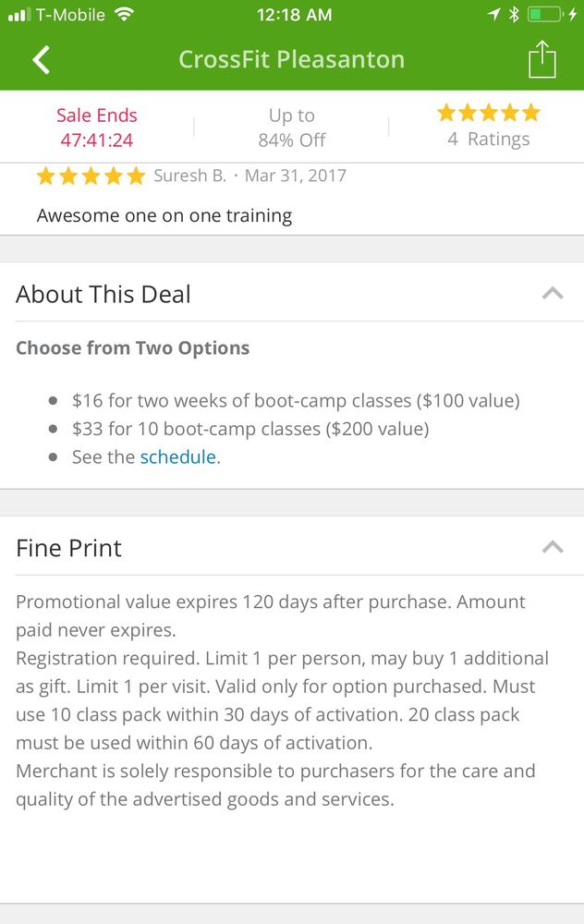Viewport: 584px width, 924px height.
Task: Tap the stars on Suresh B.'s review
Action: point(91,176)
